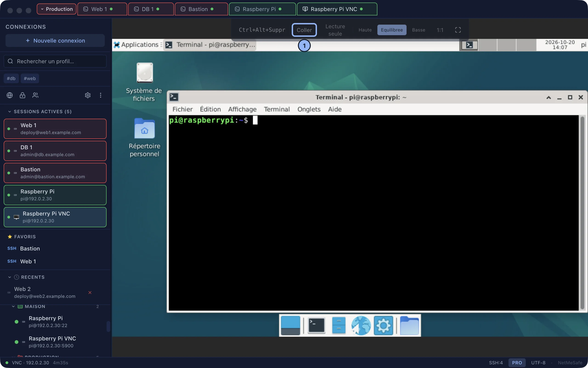The width and height of the screenshot is (588, 368).
Task: Select Equilibree quality option
Action: point(392,30)
